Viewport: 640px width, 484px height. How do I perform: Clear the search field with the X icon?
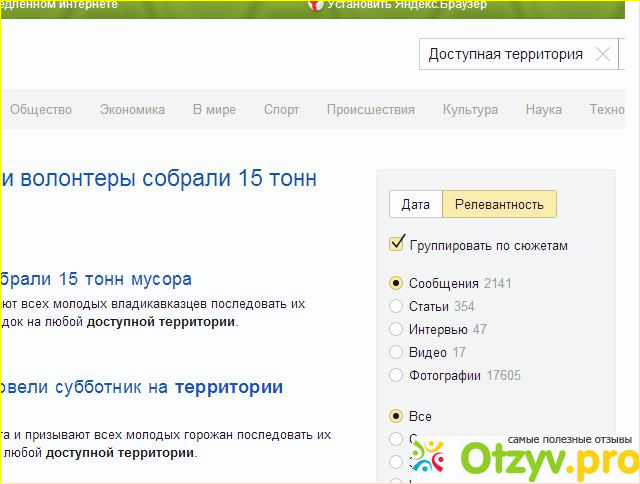click(602, 55)
